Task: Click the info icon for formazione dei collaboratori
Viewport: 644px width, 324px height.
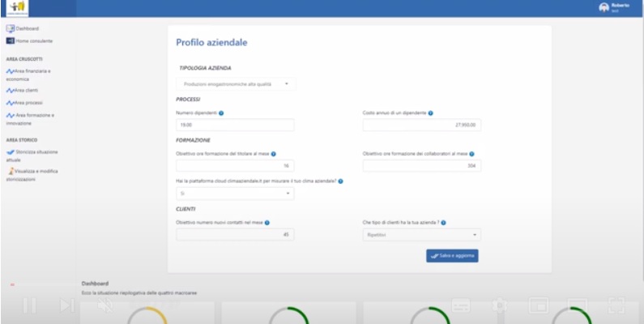Action: (x=471, y=153)
